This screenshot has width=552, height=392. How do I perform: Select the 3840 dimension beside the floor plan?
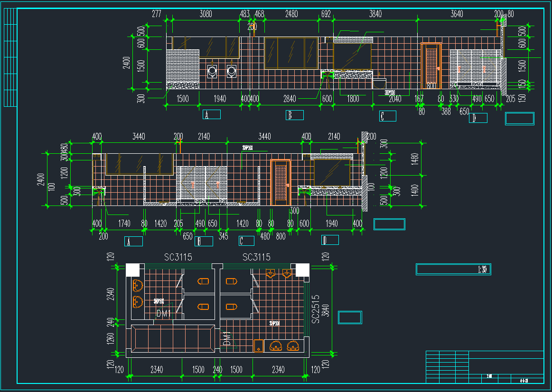click(325, 310)
